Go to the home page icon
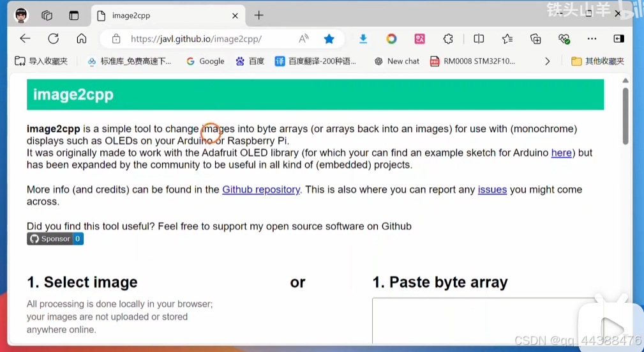644x352 pixels. click(x=82, y=39)
